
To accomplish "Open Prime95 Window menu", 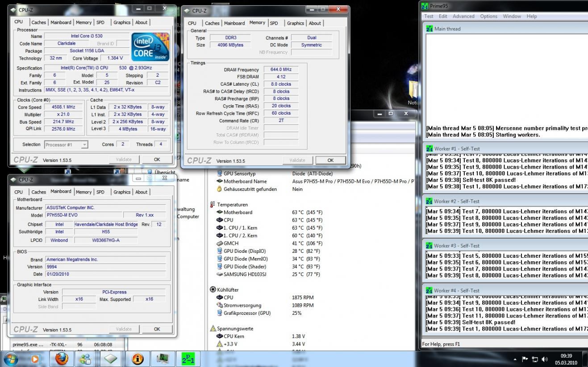I will (x=512, y=16).
